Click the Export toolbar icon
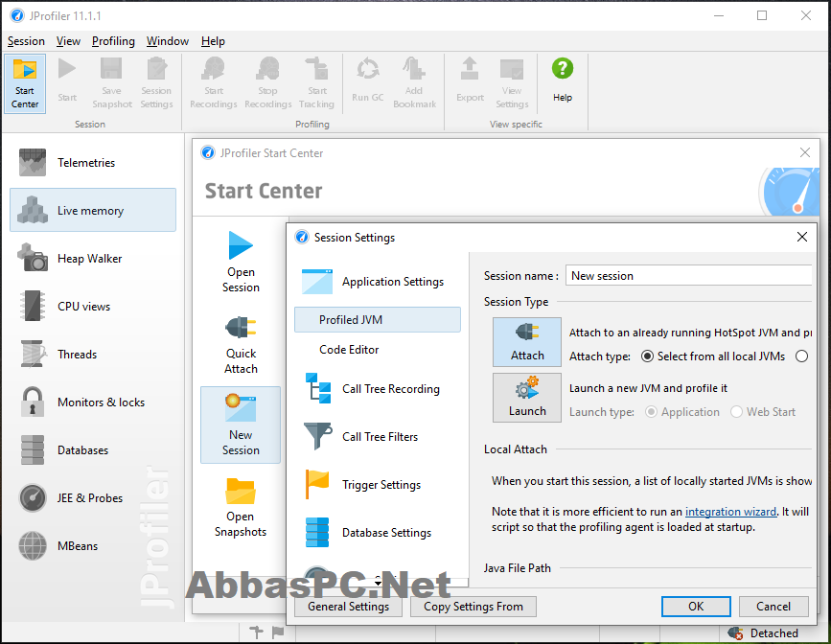Viewport: 831px width, 644px height. tap(470, 80)
